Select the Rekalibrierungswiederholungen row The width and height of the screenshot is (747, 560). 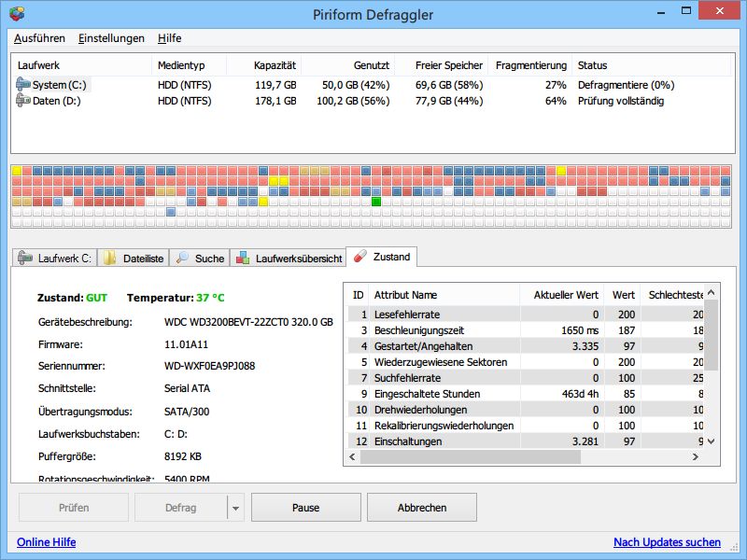(526, 426)
